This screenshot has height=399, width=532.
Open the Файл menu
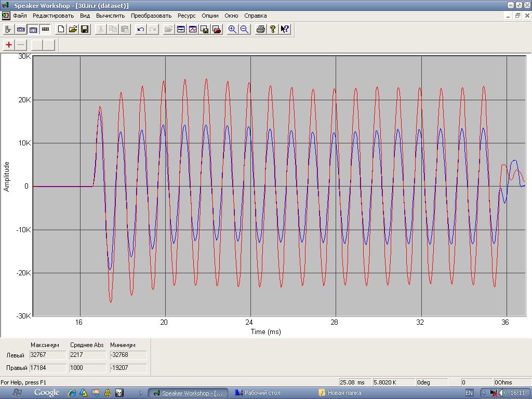point(20,16)
